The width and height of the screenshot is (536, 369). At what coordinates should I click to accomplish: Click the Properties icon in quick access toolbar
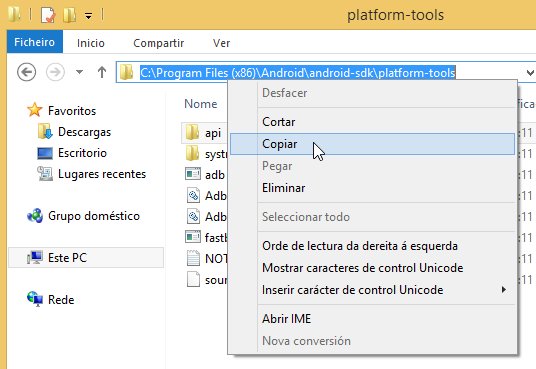click(48, 15)
